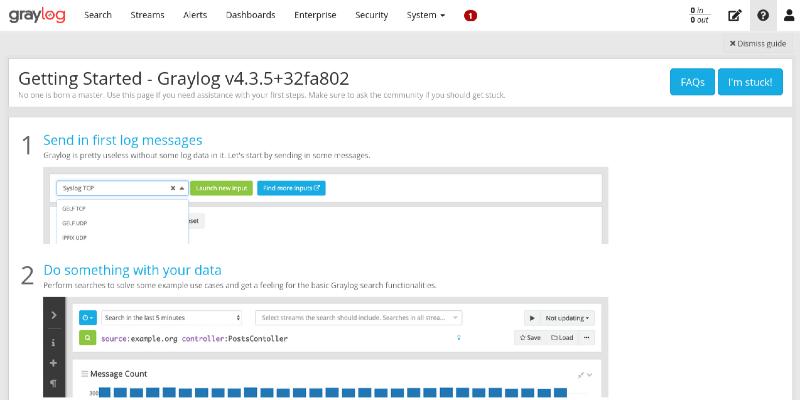This screenshot has width=800, height=400.
Task: Click the Graylog logo
Action: pyautogui.click(x=39, y=15)
